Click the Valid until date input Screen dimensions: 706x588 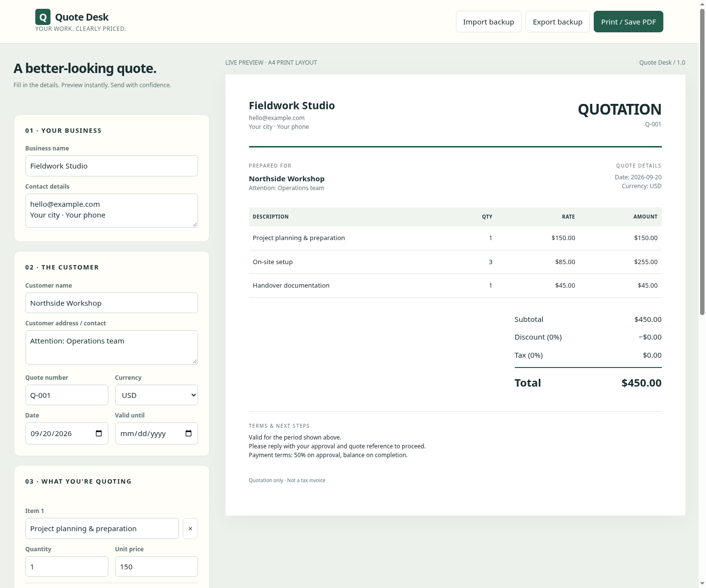click(156, 433)
